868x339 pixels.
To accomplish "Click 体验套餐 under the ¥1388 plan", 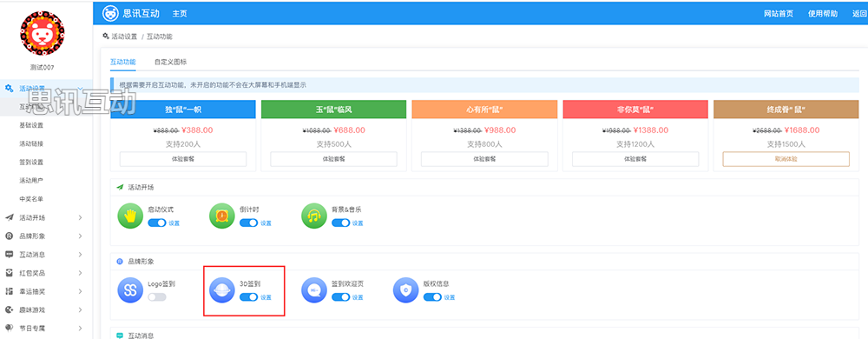I will click(x=635, y=159).
